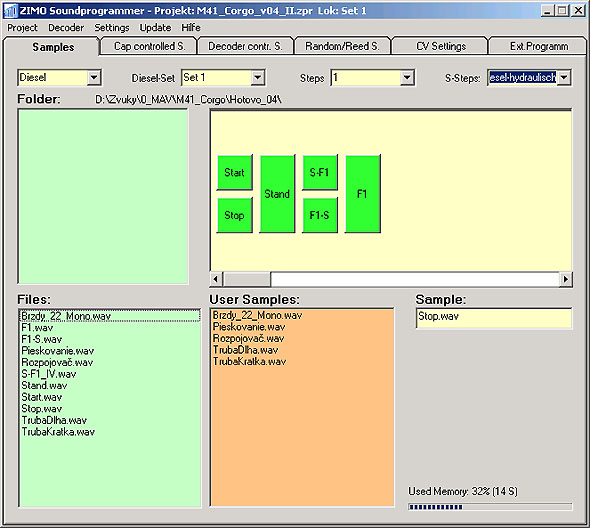Switch to the Decoder contr. S. tab
The width and height of the screenshot is (590, 528).
coord(245,46)
